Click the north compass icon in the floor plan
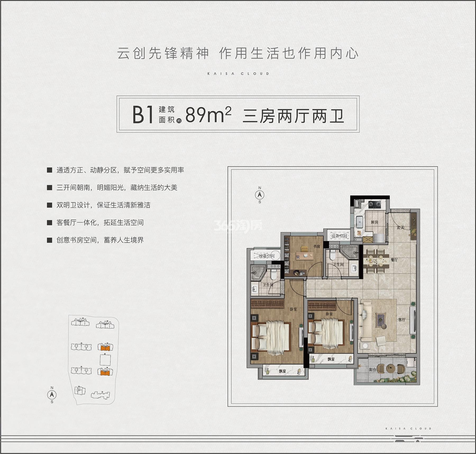Screen dimensions: 476x454 tap(260, 195)
